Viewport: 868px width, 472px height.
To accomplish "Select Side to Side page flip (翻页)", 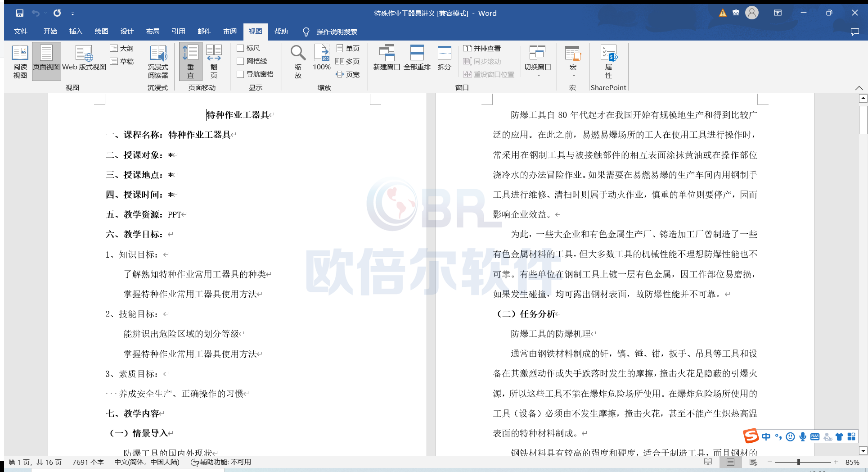I will (214, 61).
